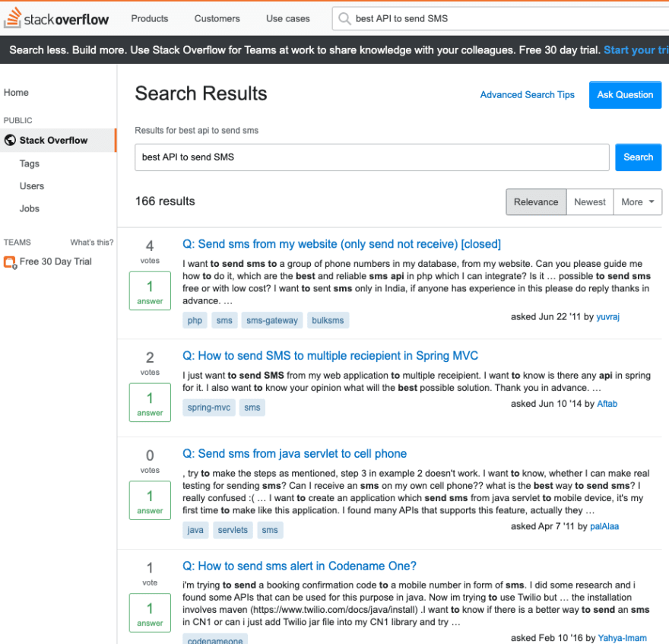This screenshot has width=669, height=644.
Task: View 1 answer for Codename One question
Action: pos(150,612)
